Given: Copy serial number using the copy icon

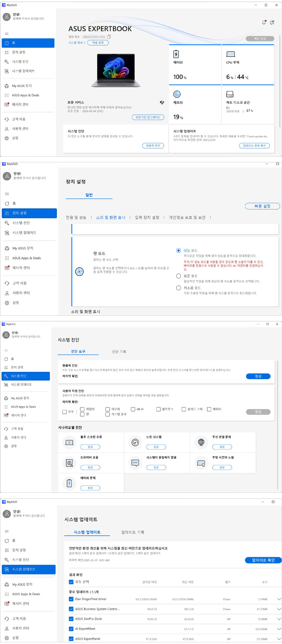Looking at the screenshot, I should [x=109, y=37].
